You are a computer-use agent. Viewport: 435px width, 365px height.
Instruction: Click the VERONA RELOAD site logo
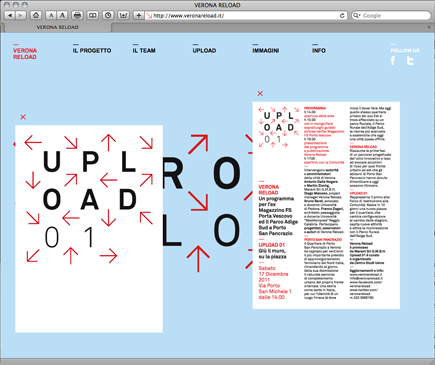pyautogui.click(x=25, y=54)
